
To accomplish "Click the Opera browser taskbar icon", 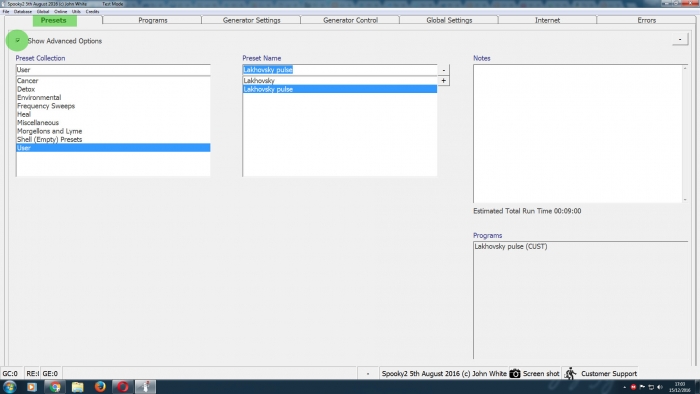I will tap(122, 386).
